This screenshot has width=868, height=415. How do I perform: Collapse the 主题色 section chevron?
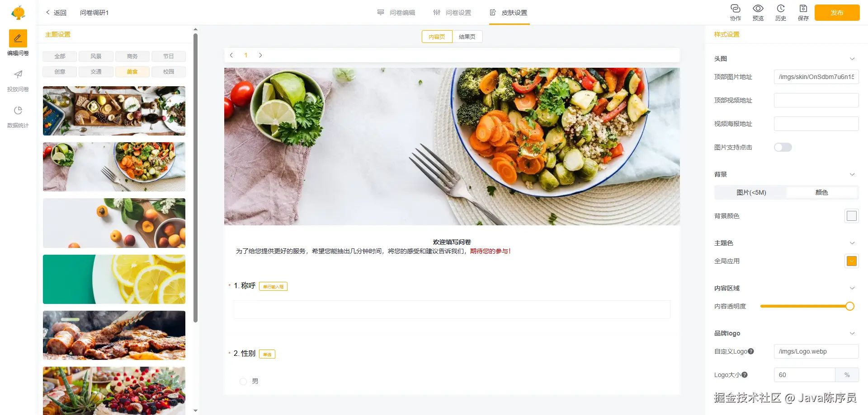pyautogui.click(x=852, y=243)
